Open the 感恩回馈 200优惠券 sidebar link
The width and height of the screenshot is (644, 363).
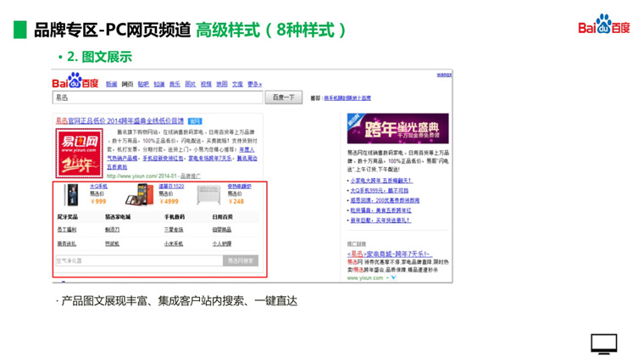(385, 201)
